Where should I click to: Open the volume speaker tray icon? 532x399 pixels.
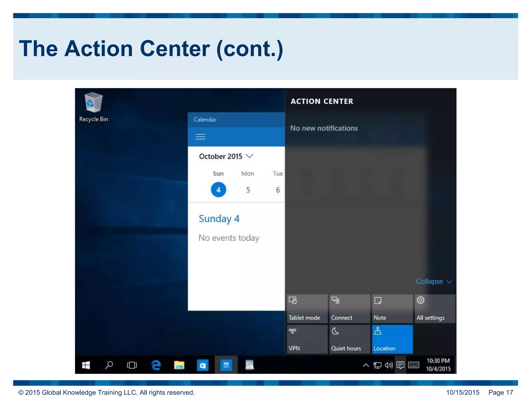389,365
